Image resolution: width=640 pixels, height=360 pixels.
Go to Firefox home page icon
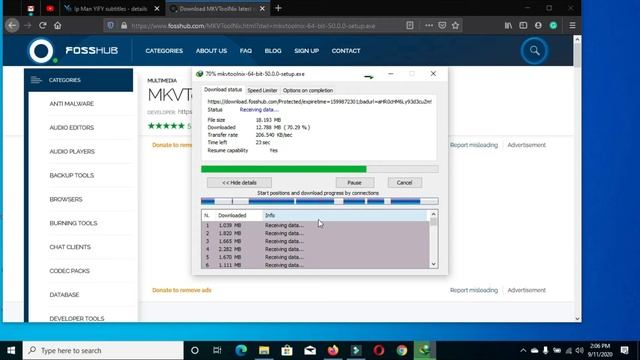pyautogui.click(x=58, y=25)
